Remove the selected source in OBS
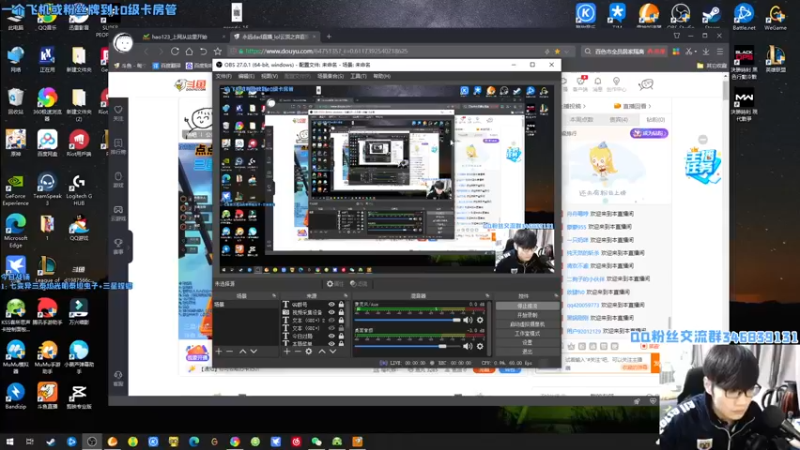800x450 pixels. (297, 352)
